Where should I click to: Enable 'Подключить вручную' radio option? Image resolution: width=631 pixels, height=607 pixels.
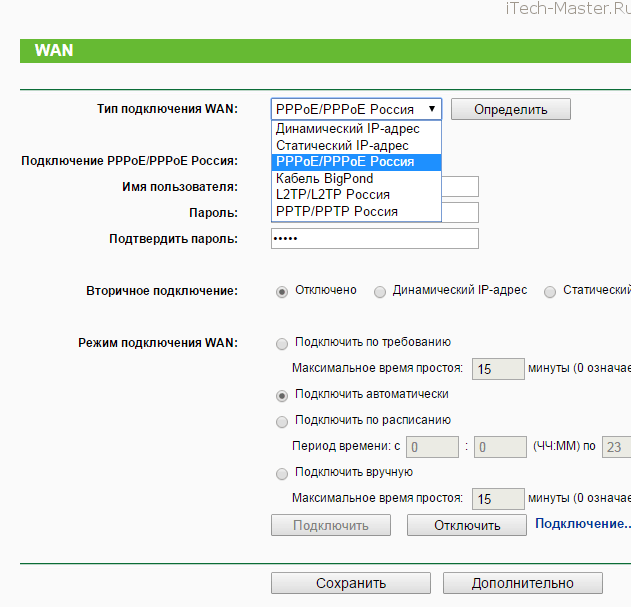(x=282, y=473)
